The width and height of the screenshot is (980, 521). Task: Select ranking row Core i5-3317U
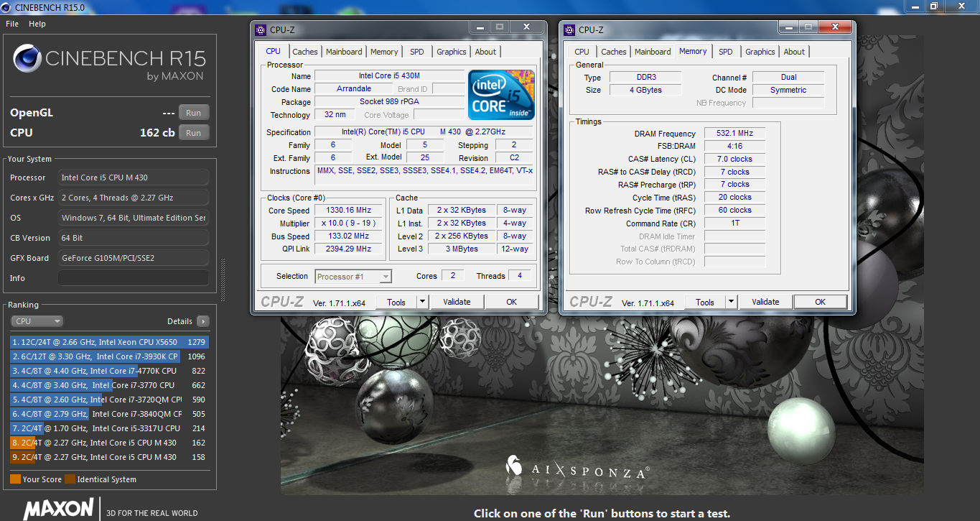click(109, 428)
